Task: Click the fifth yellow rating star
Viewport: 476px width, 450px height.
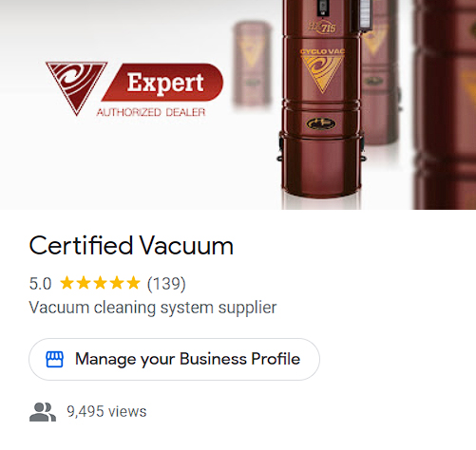Action: [133, 283]
